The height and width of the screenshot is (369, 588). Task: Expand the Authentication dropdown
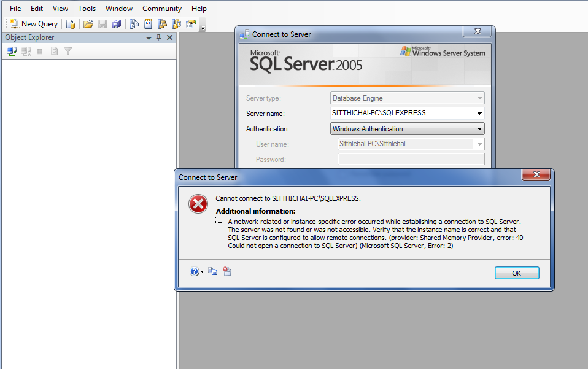pos(479,129)
